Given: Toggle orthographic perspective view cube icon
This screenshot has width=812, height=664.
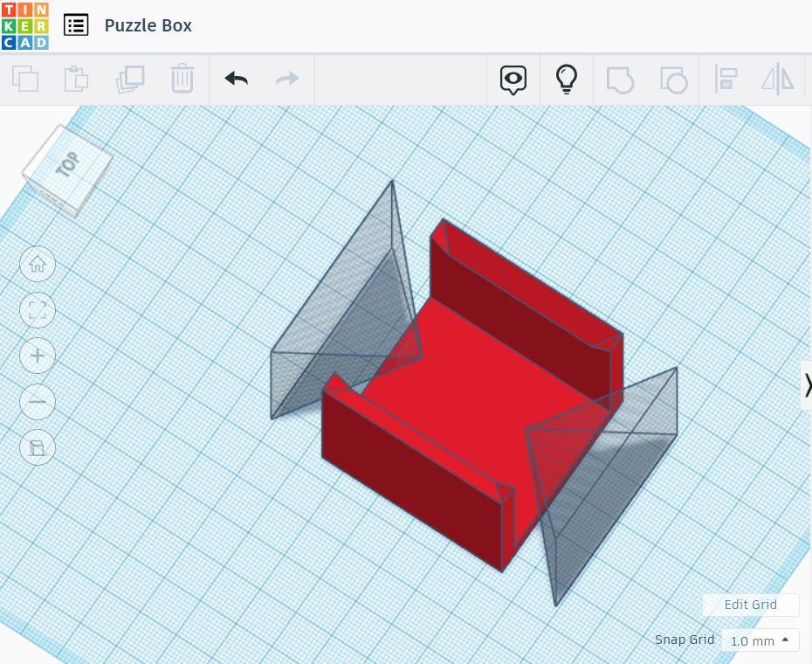Looking at the screenshot, I should (x=38, y=447).
